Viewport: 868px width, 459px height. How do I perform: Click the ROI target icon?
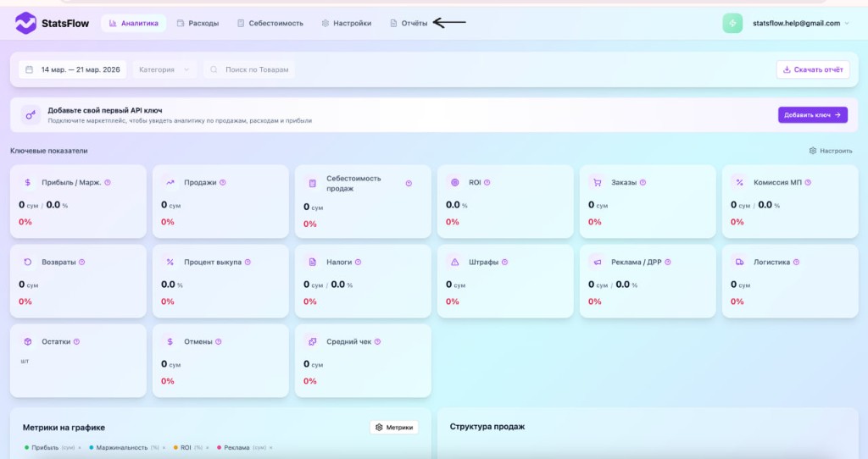[455, 182]
